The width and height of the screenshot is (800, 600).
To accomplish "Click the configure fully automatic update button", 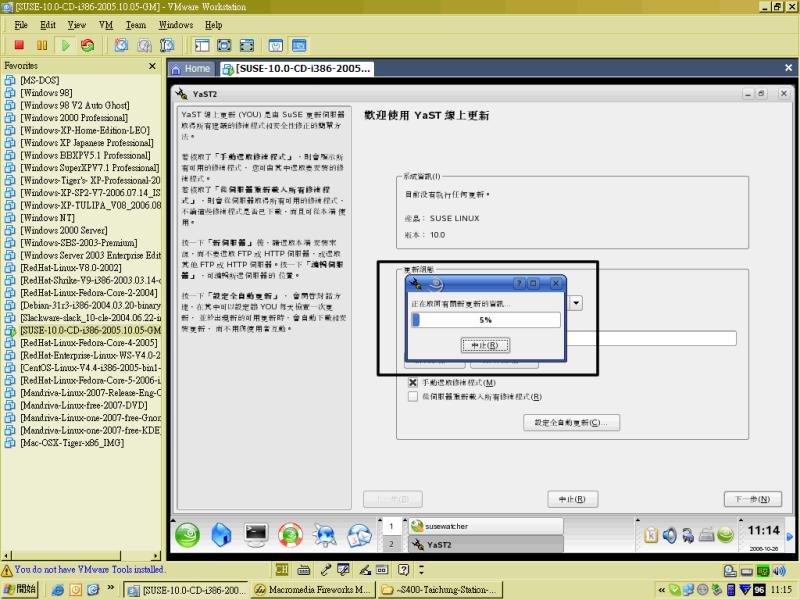I will 571,422.
